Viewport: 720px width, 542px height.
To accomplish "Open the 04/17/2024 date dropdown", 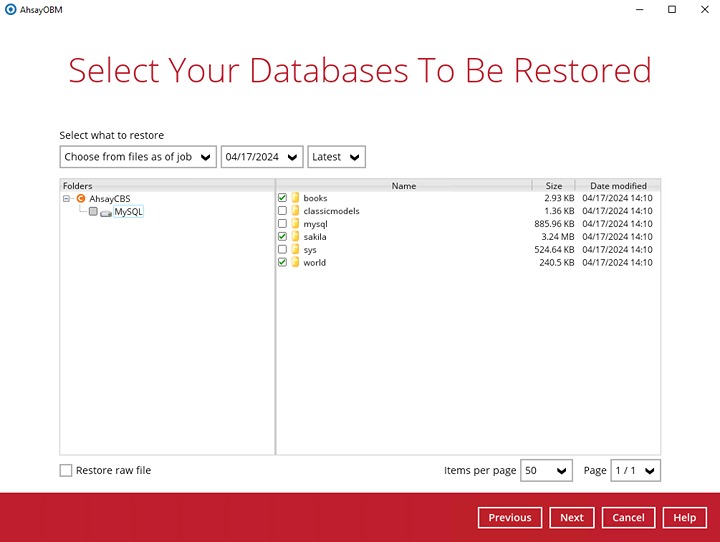I will pos(262,157).
